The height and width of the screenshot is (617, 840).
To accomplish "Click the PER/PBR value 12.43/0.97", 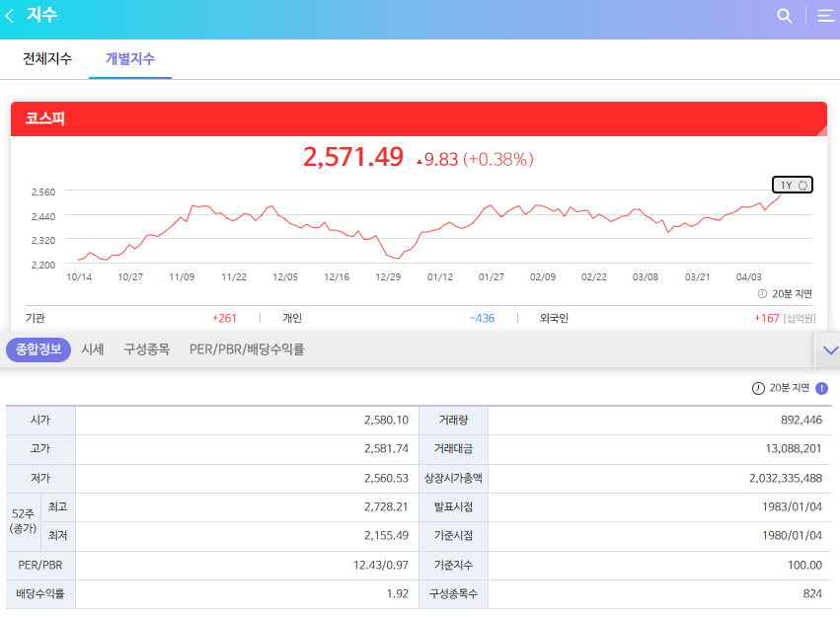I will click(x=381, y=565).
